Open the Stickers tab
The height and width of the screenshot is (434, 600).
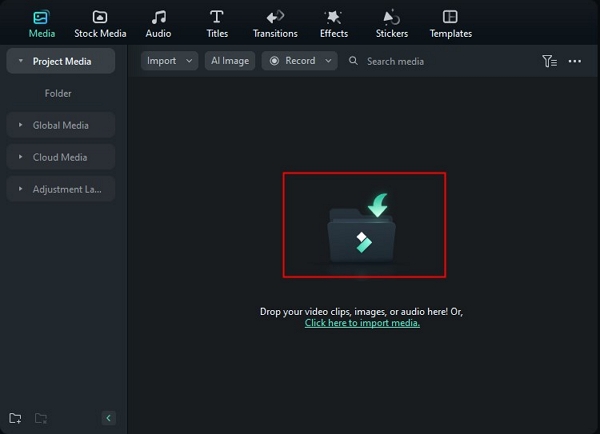click(x=392, y=24)
